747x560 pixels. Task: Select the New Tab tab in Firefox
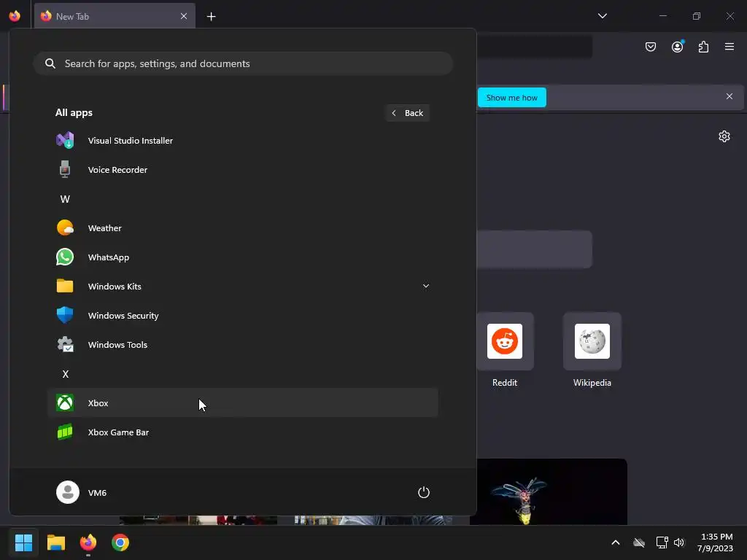tap(115, 16)
